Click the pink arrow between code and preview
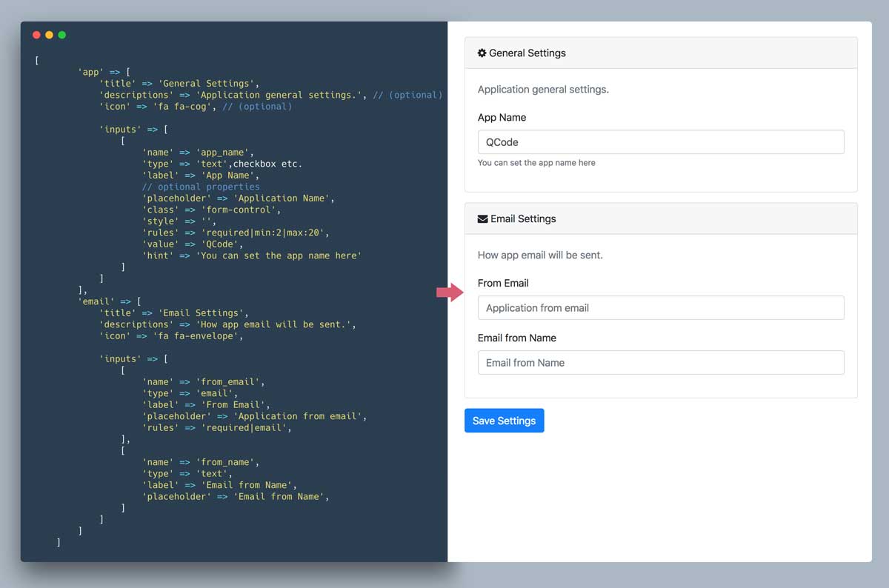Viewport: 889px width, 588px height. [x=450, y=293]
